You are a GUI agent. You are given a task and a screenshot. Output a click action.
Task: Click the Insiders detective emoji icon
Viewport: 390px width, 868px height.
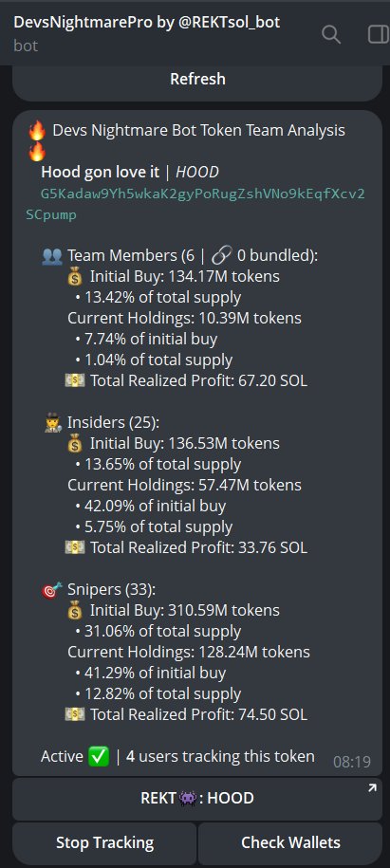[x=52, y=423]
